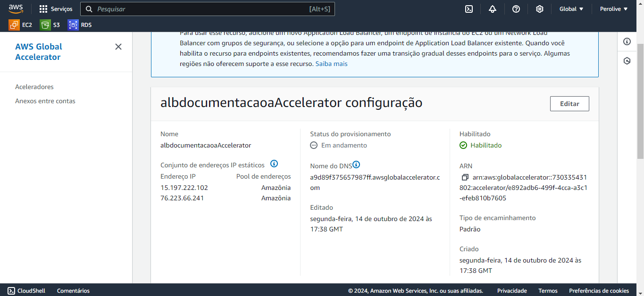The height and width of the screenshot is (296, 644).
Task: Open the info panel icon at right
Action: (x=627, y=41)
